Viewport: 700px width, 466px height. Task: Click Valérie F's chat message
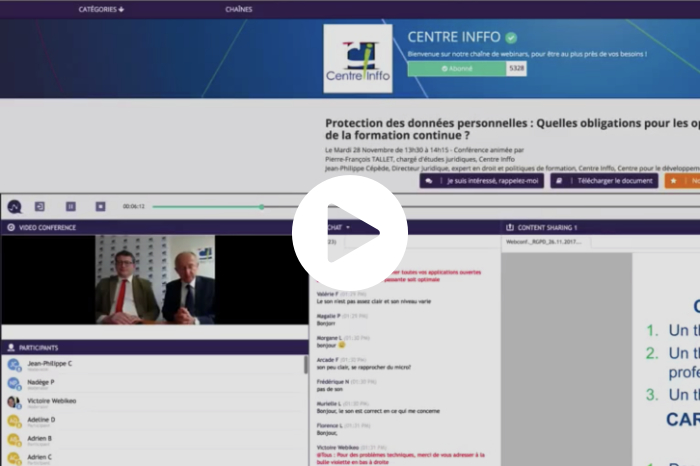[x=374, y=298]
